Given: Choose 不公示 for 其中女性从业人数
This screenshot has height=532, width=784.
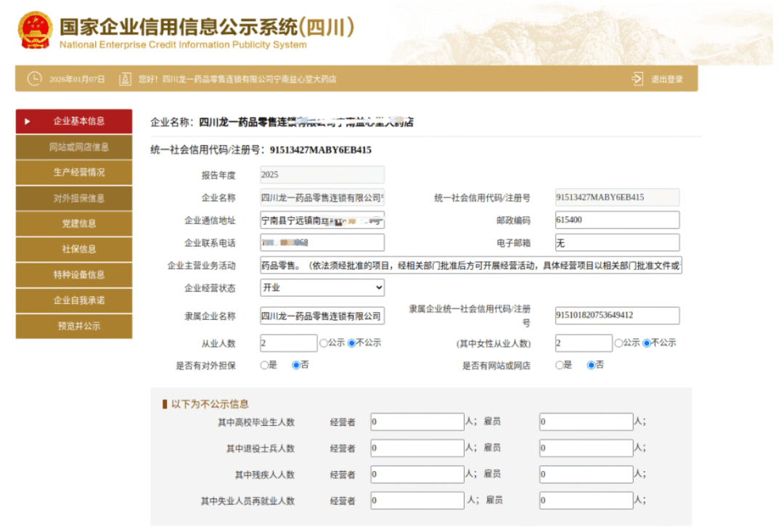Looking at the screenshot, I should click(645, 343).
